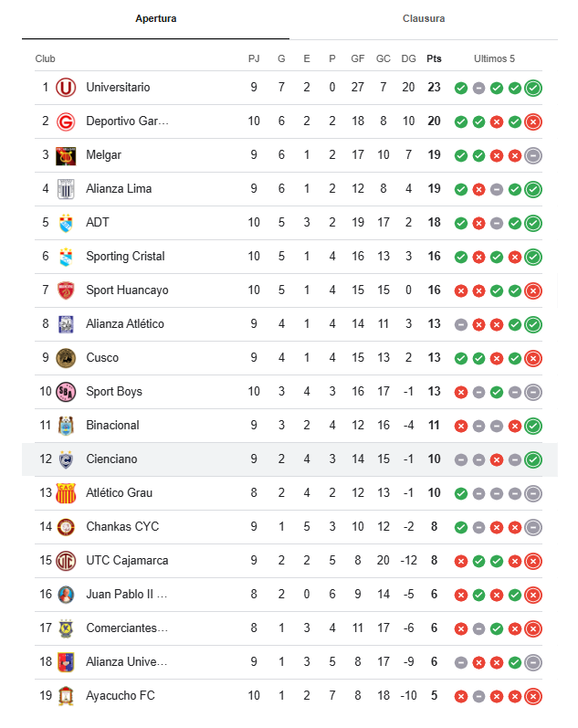Click Melgar's latest draw result circle
This screenshot has width=578, height=728.
coord(533,155)
